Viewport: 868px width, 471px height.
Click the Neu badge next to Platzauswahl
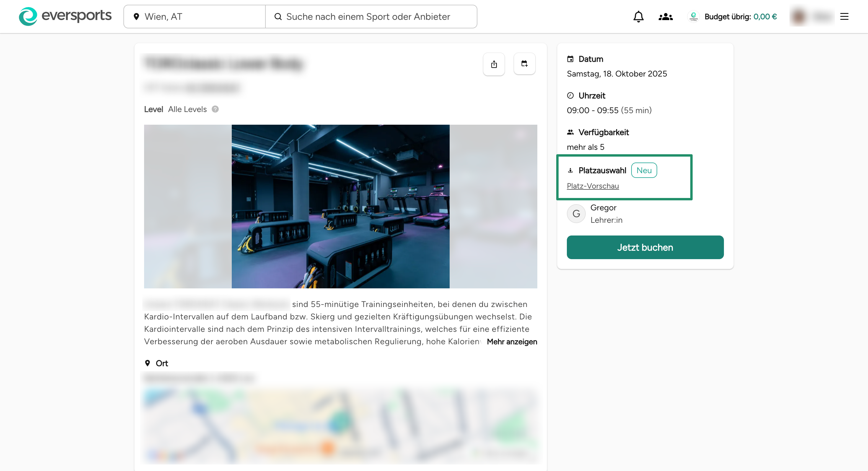pos(644,170)
